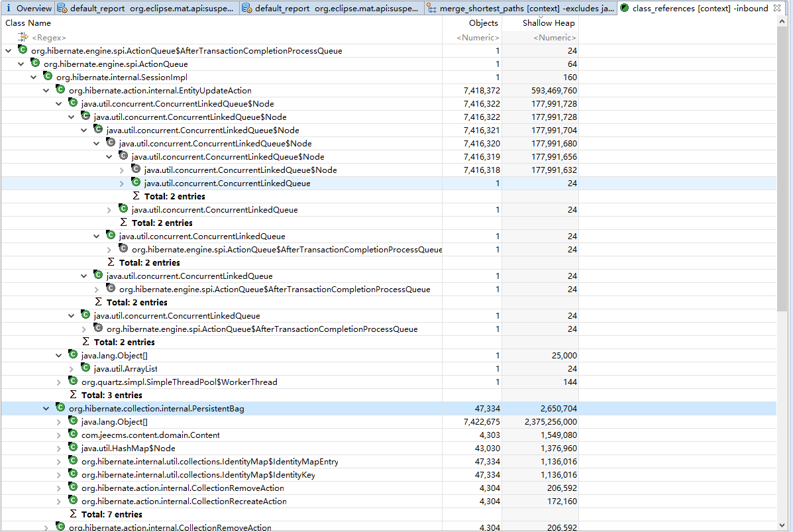
Task: Click the icon beside java.util.HashMap$Node
Action: coord(73,448)
